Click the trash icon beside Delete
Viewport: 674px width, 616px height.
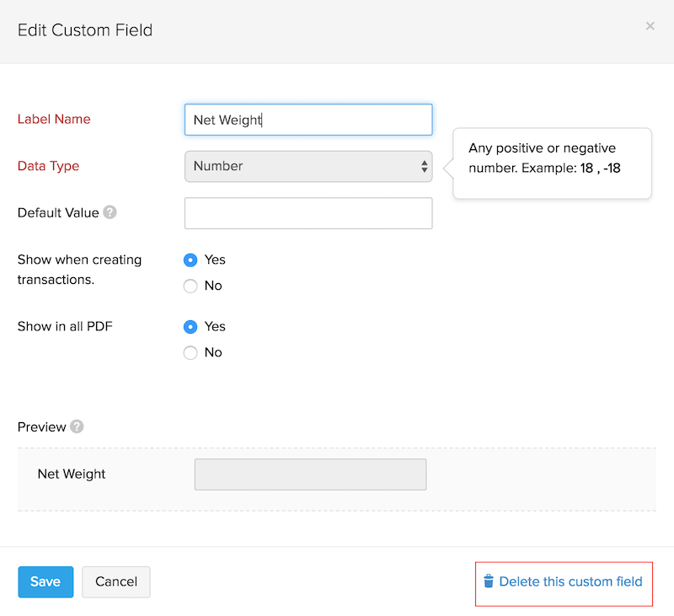489,581
